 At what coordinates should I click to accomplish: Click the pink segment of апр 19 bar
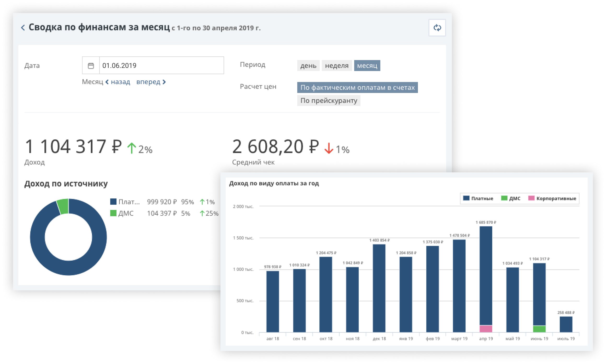pos(486,329)
